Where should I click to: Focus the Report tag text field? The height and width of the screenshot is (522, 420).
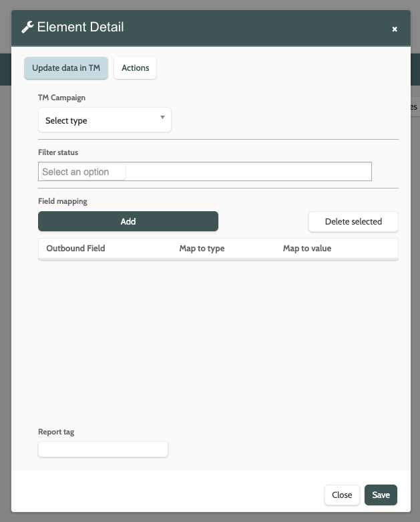(103, 449)
